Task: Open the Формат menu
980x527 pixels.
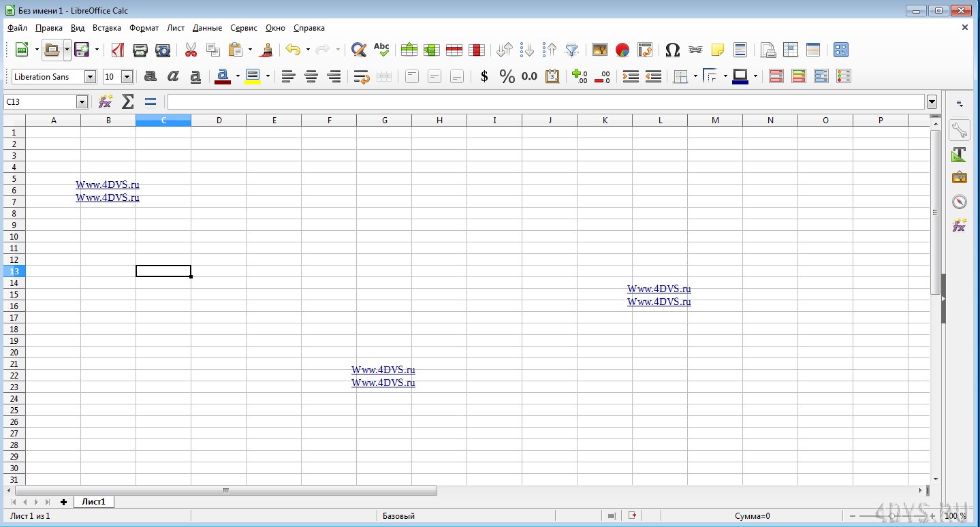Action: pyautogui.click(x=144, y=28)
